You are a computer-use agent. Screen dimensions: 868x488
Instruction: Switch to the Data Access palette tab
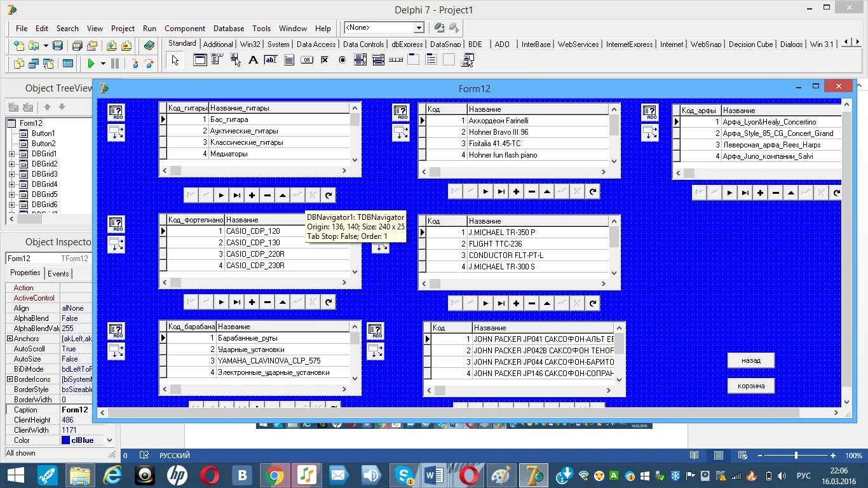click(316, 44)
